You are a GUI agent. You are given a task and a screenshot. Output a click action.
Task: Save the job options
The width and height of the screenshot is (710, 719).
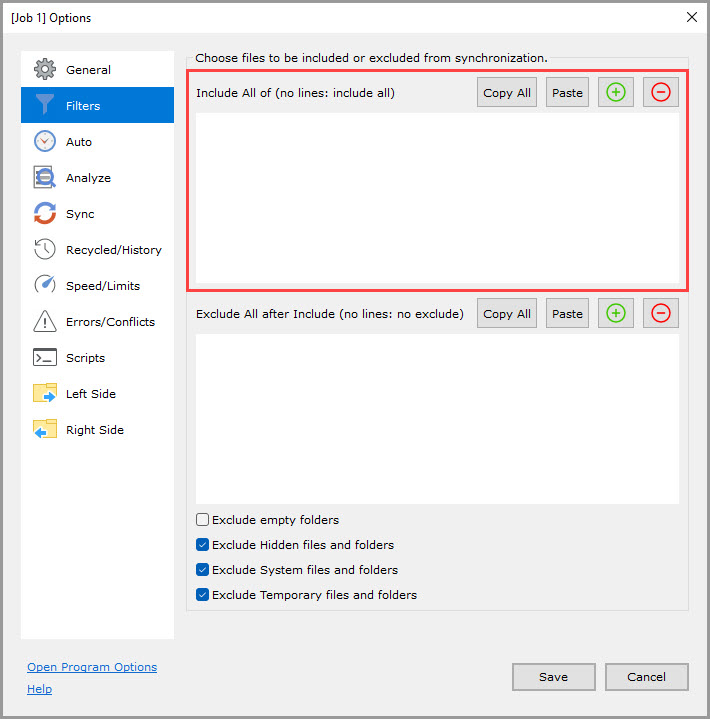point(553,677)
